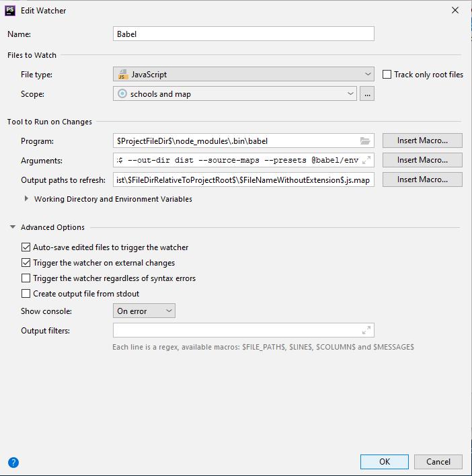This screenshot has height=476, width=472.
Task: Expand Working Directory and Environment Variables
Action: click(x=26, y=199)
